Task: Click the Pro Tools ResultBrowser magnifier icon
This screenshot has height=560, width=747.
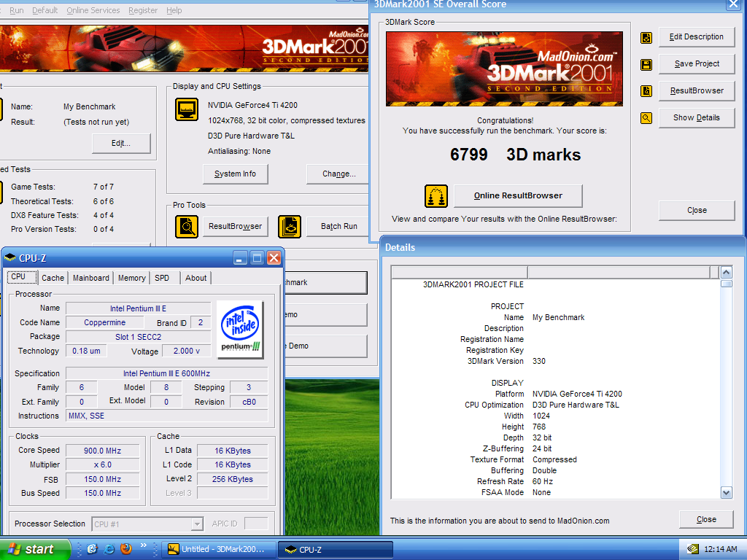Action: coord(187,227)
